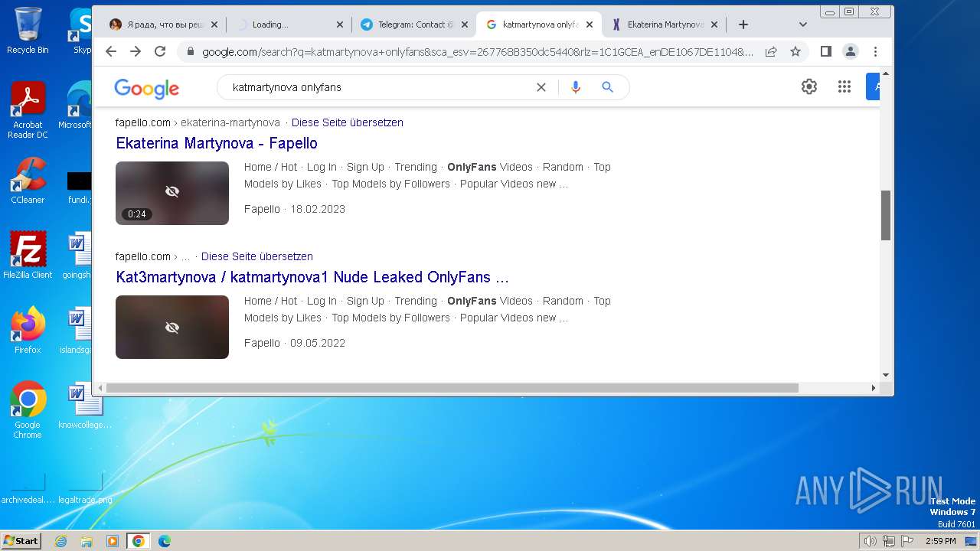
Task: Go back to the previous page
Action: pyautogui.click(x=111, y=51)
